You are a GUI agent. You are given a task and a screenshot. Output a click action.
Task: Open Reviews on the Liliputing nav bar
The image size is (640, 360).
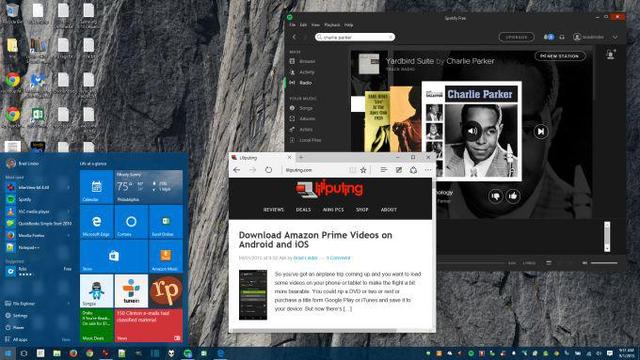[273, 210]
